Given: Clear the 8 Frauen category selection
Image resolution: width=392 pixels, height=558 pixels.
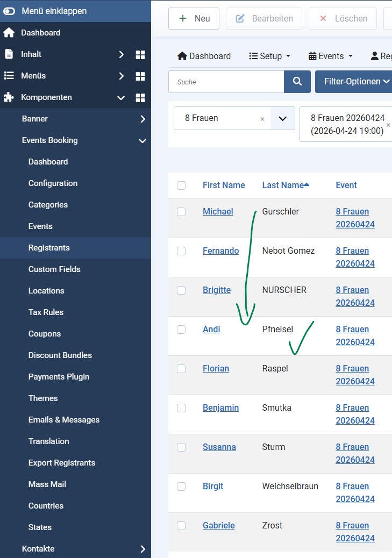Looking at the screenshot, I should tap(262, 119).
